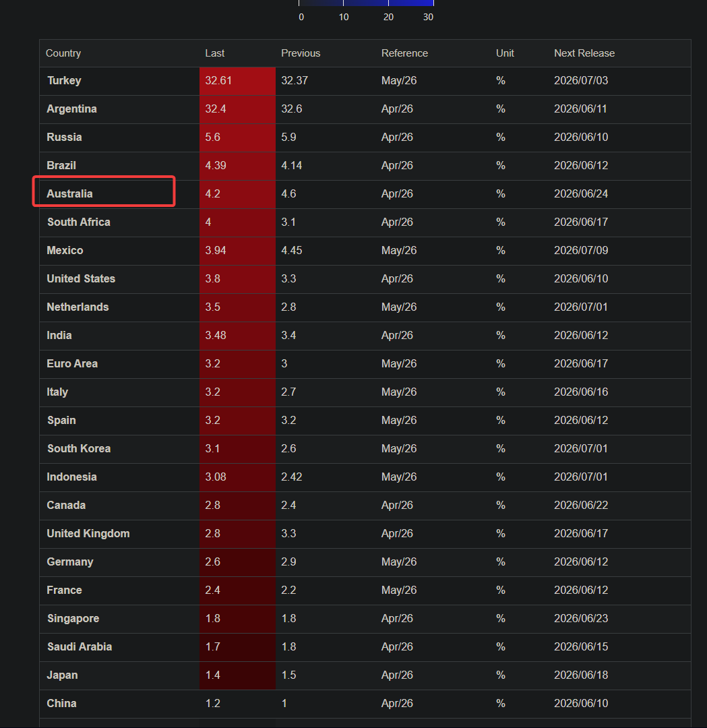Select Brazil's previous value 4.14
This screenshot has width=707, height=728.
292,166
